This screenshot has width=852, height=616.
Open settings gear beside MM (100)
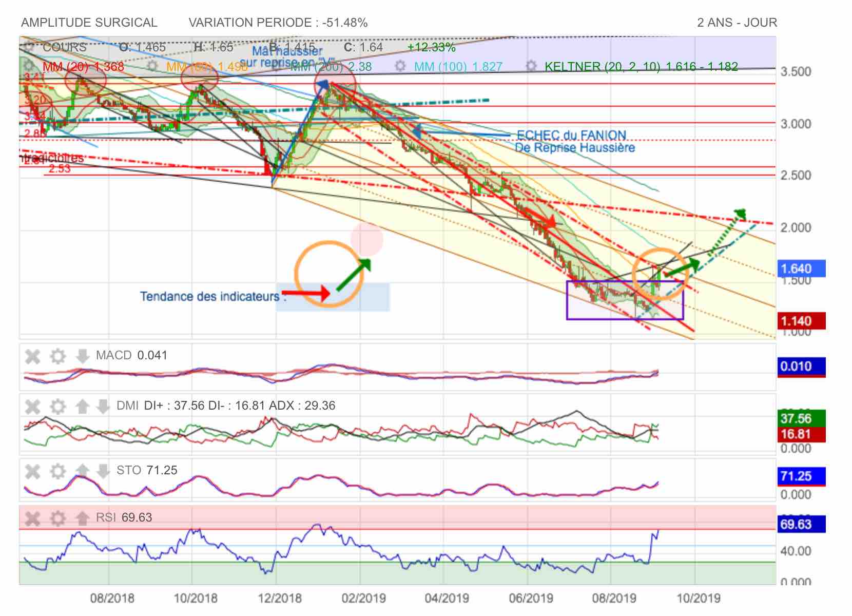[400, 66]
